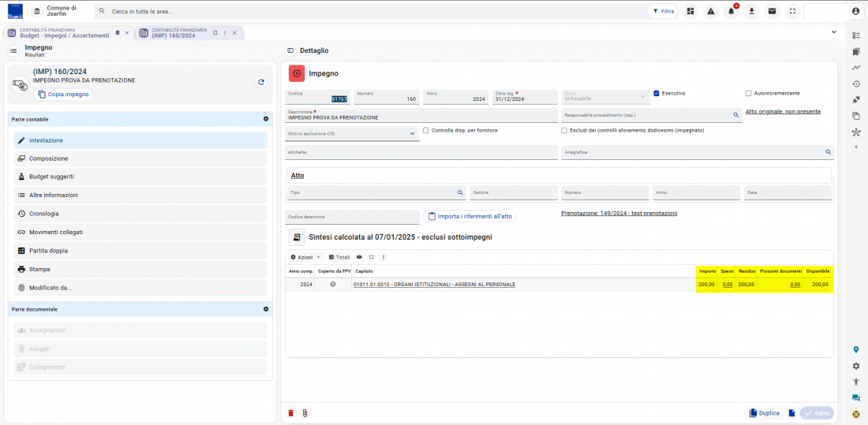Open the chat bubbles icon in right sidebar

[856, 398]
